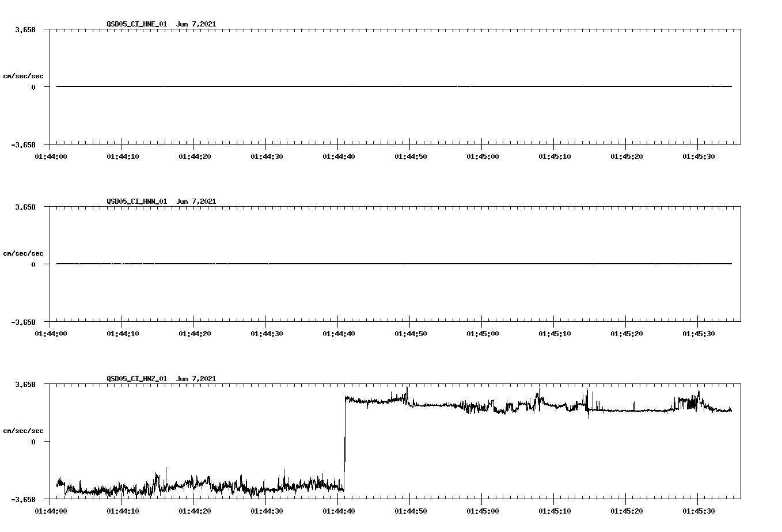Click the flat HNE trace line
This screenshot has height=532, width=782.
coord(394,86)
